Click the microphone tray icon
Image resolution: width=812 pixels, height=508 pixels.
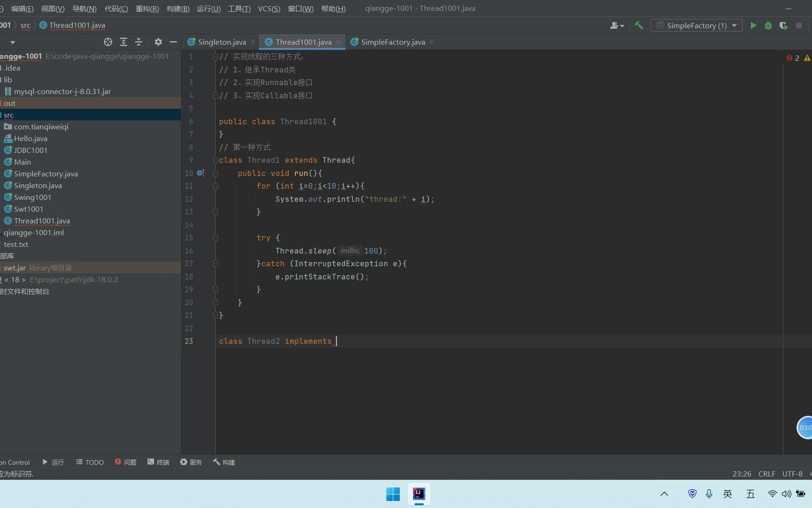[709, 493]
